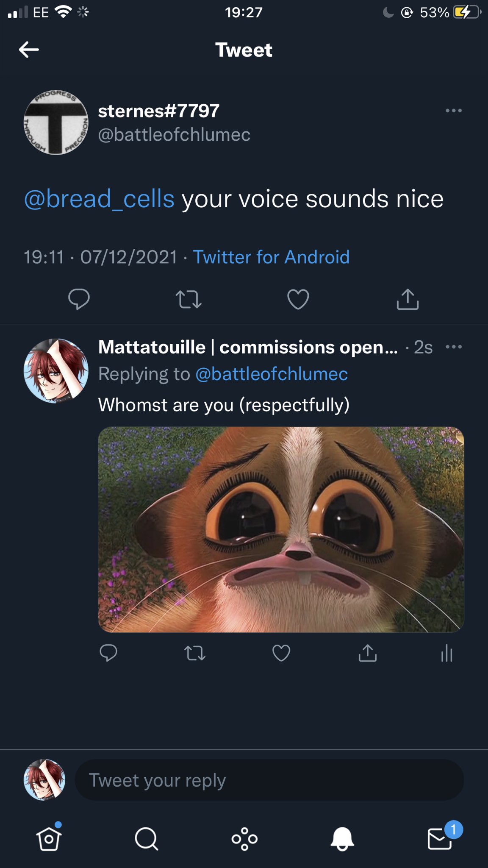Open more options for Mattatouille reply
Screen dimensions: 488x868
tap(454, 347)
